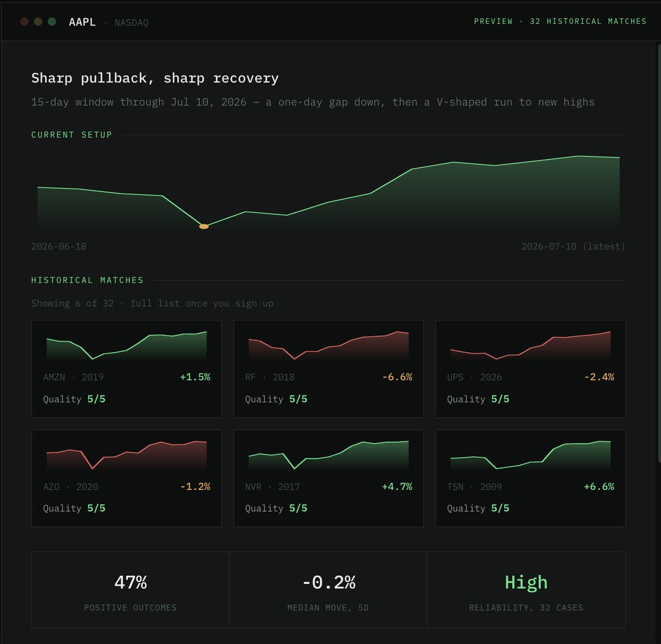The height and width of the screenshot is (644, 661).
Task: Click Quality 5/5 on the RF card
Action: click(276, 399)
